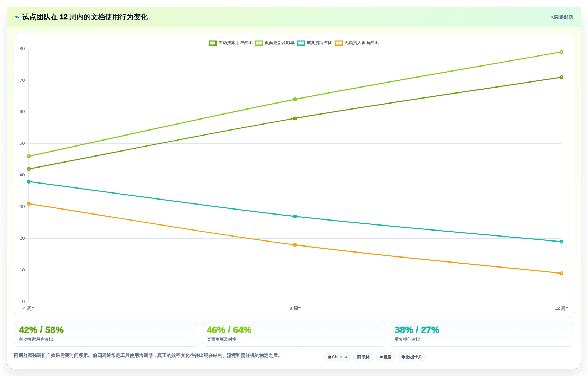Click the 页面更新及时率 caption under 46% / 64%
Screen dimensions: 588x376
(222, 339)
